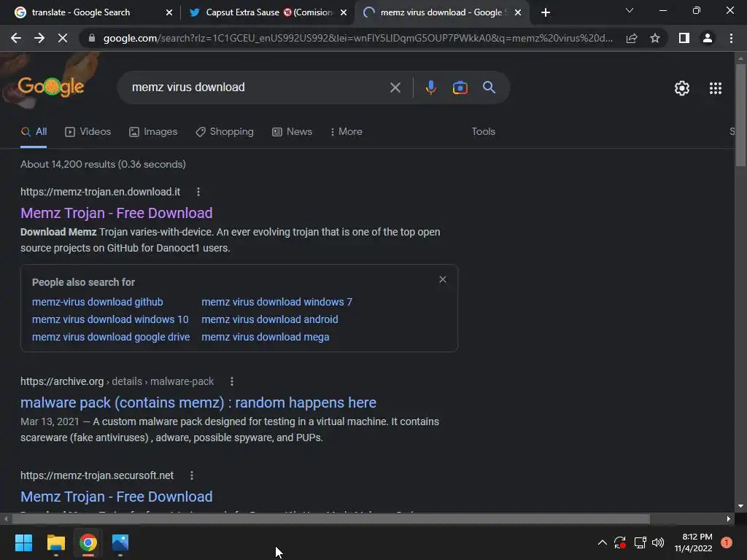Open search Tools options
Viewport: 747px width, 560px height.
pyautogui.click(x=483, y=131)
